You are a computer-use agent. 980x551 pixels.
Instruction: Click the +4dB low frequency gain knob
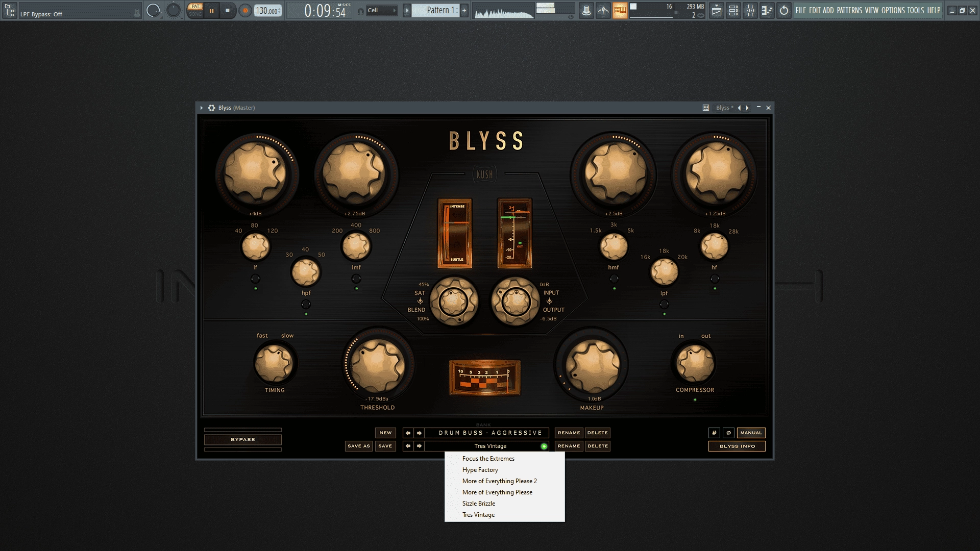click(x=255, y=173)
